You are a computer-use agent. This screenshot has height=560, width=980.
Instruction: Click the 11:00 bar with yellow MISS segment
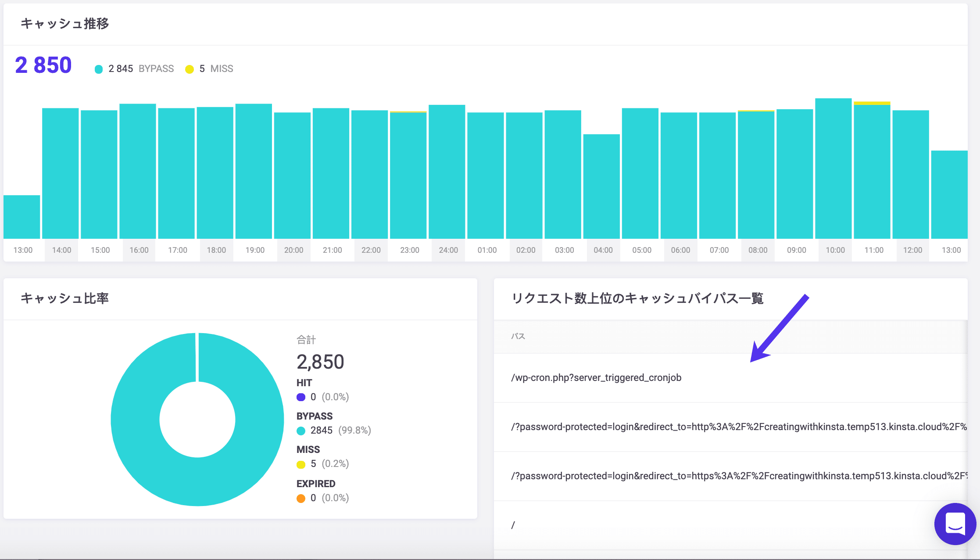click(x=872, y=171)
